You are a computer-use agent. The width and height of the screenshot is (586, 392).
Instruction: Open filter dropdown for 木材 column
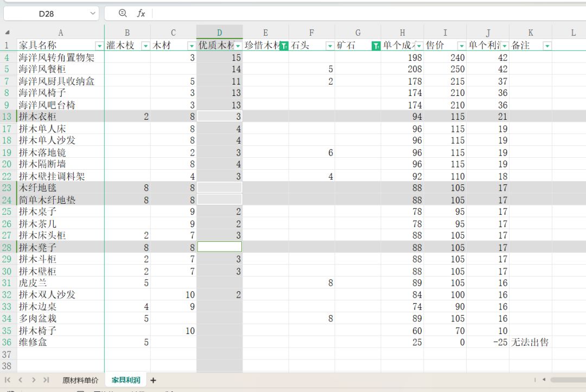(x=192, y=46)
